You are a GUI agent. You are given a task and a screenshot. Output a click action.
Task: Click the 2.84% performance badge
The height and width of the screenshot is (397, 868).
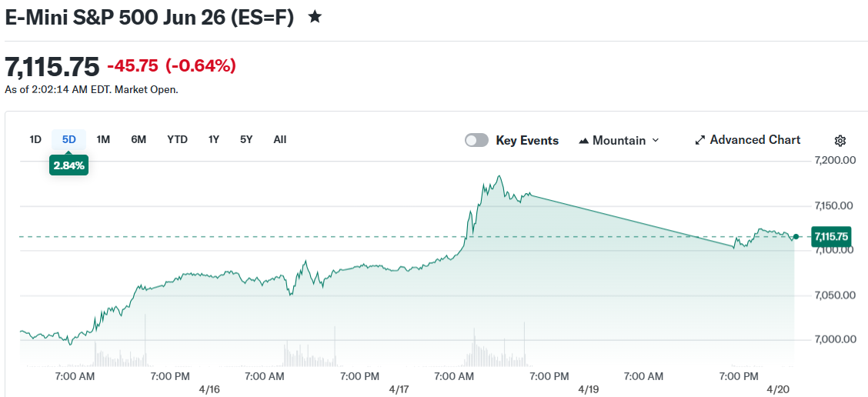68,166
